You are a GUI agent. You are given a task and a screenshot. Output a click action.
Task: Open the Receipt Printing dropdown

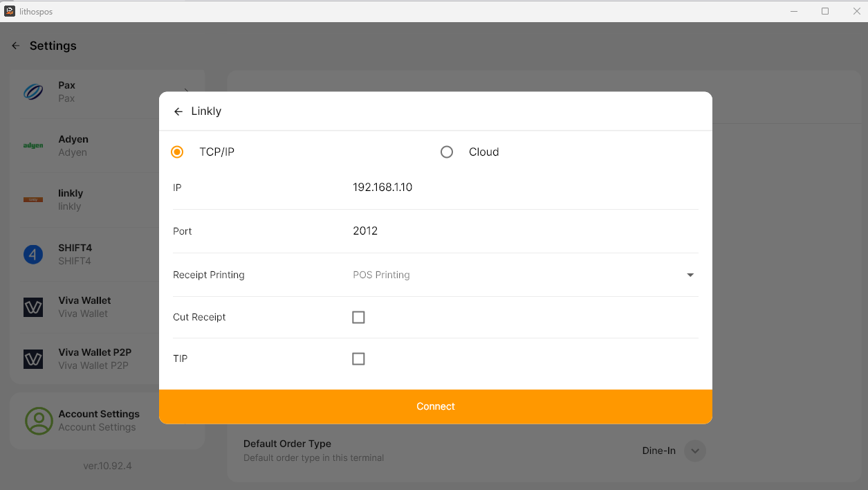(x=523, y=275)
